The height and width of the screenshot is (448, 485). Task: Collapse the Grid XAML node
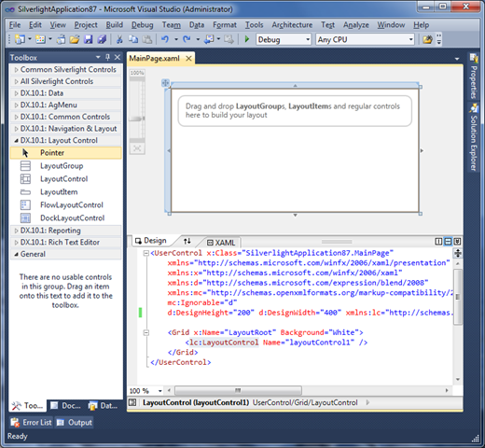pos(145,332)
